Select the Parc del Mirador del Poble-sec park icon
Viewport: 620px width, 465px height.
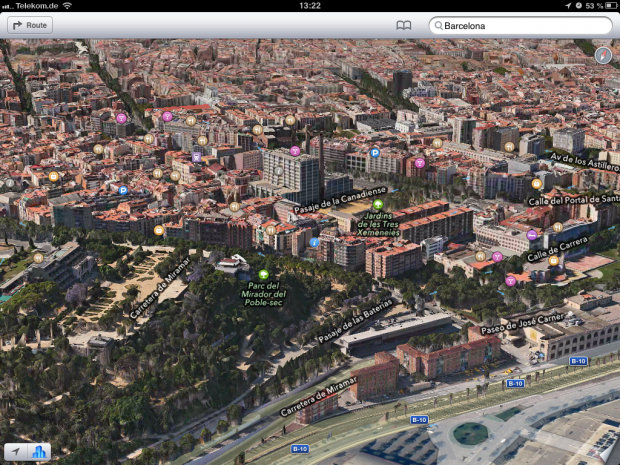264,274
